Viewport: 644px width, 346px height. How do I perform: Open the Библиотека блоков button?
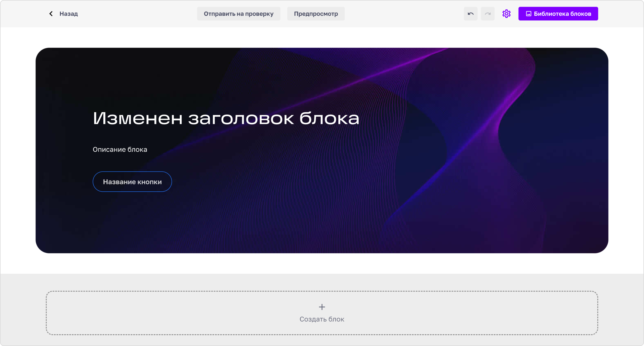click(558, 14)
